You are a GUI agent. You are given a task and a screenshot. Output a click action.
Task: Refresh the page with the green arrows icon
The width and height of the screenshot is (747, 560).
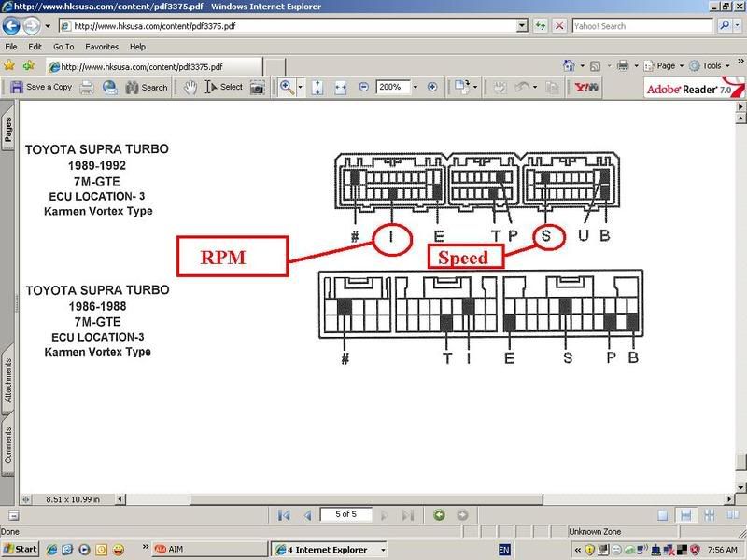pos(541,26)
